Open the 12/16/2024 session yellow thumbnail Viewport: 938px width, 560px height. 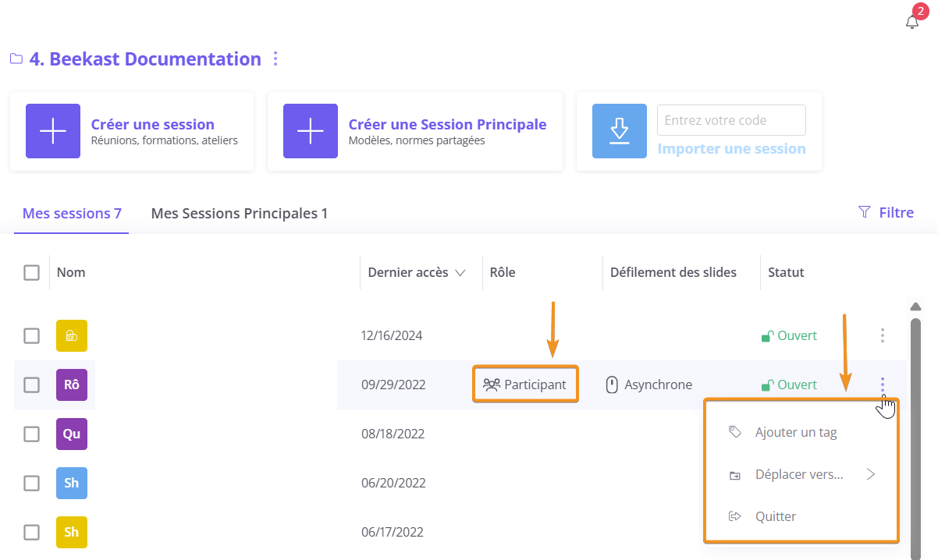tap(72, 335)
